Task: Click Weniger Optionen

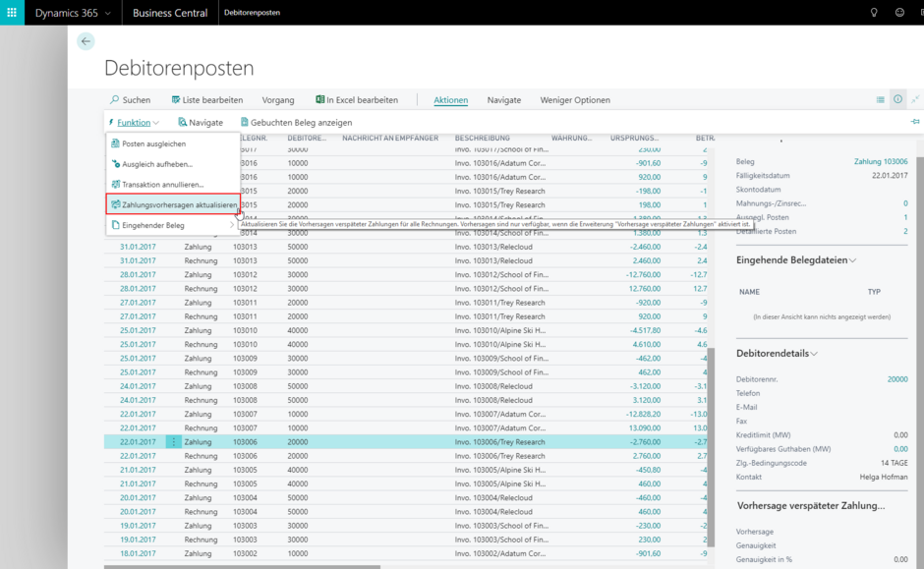Action: (x=575, y=100)
